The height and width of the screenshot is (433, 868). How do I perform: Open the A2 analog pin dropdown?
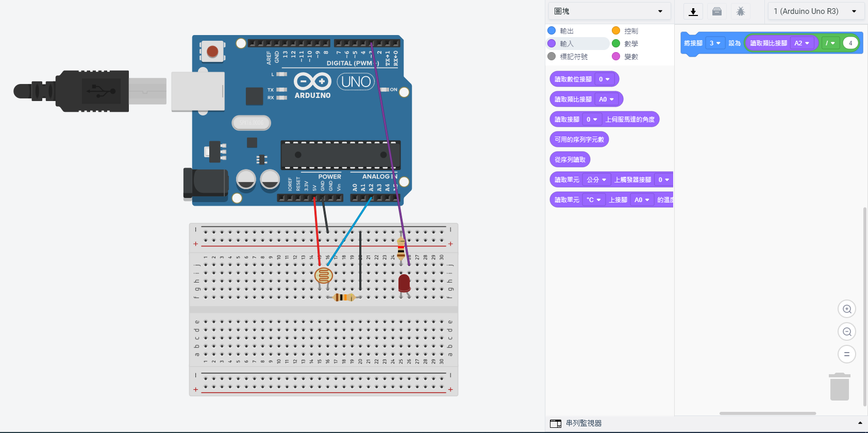[802, 43]
